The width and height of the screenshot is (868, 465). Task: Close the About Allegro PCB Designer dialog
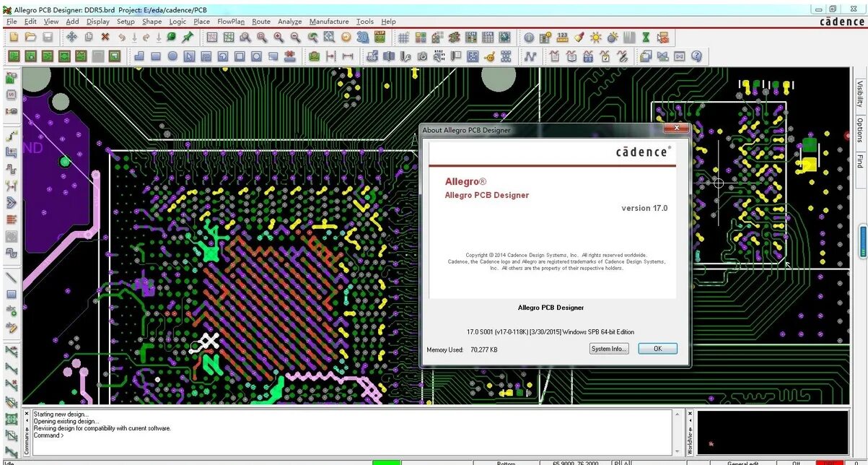coord(676,129)
